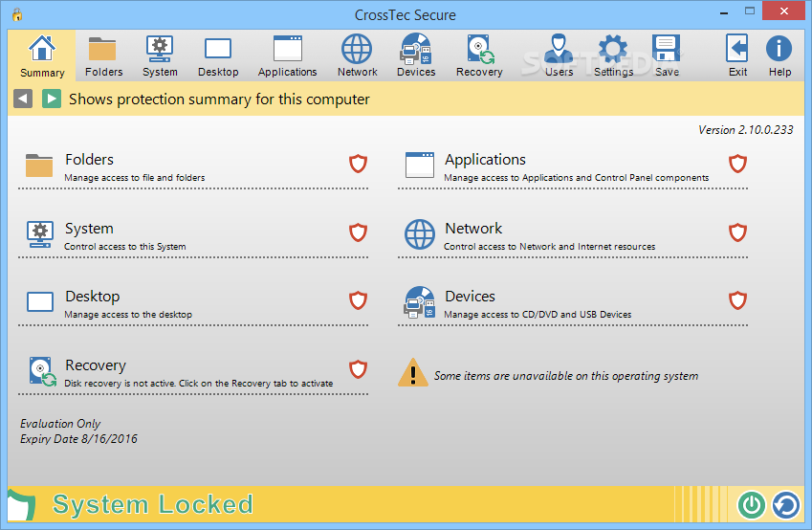This screenshot has width=812, height=530.
Task: Open the Desktop summary heading
Action: [93, 297]
